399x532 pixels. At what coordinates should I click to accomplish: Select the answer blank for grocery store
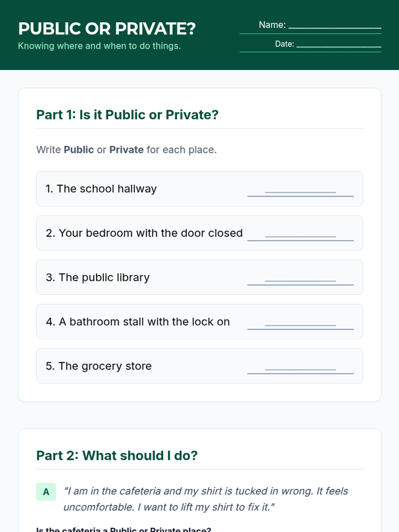300,366
